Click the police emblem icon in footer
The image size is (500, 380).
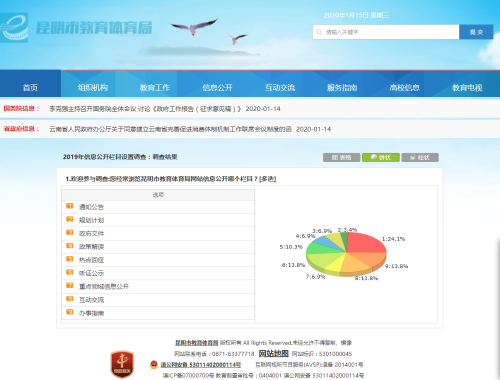[154, 364]
